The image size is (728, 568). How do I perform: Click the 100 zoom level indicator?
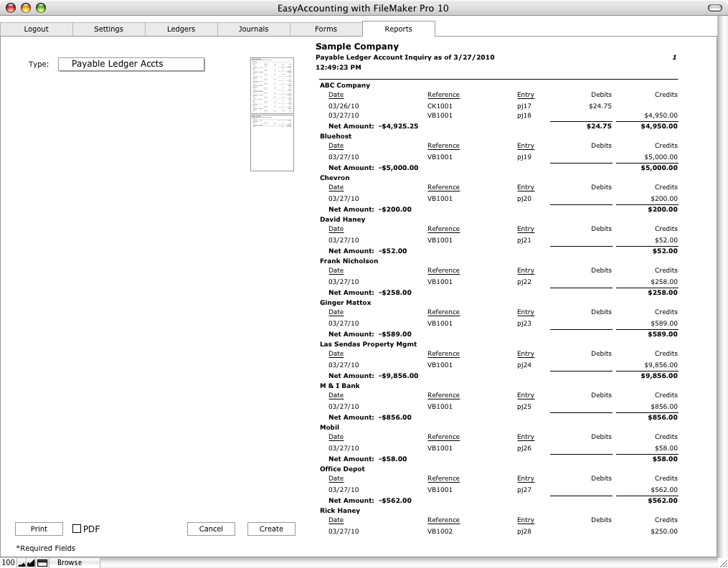(8, 562)
